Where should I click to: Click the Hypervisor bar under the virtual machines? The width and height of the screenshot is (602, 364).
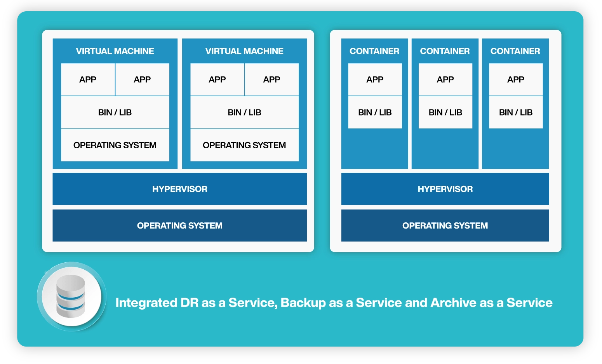[x=179, y=189]
